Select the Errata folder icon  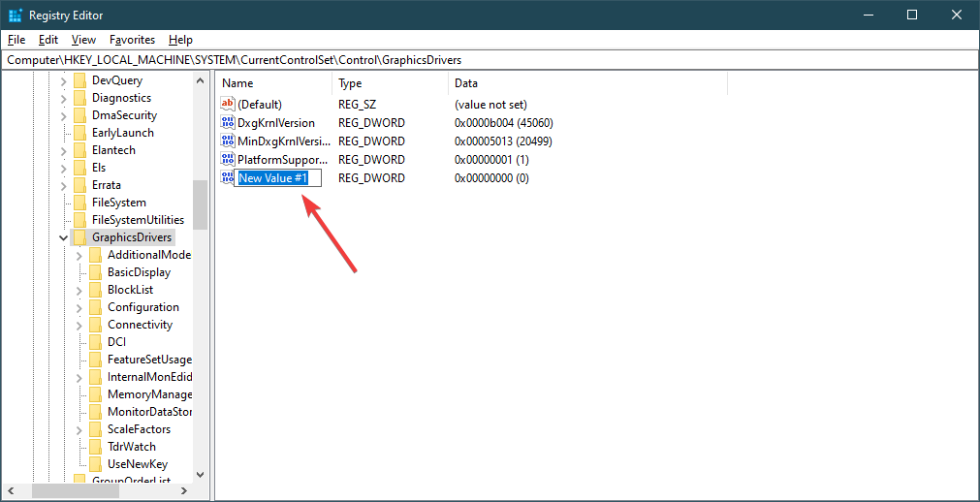tap(79, 186)
